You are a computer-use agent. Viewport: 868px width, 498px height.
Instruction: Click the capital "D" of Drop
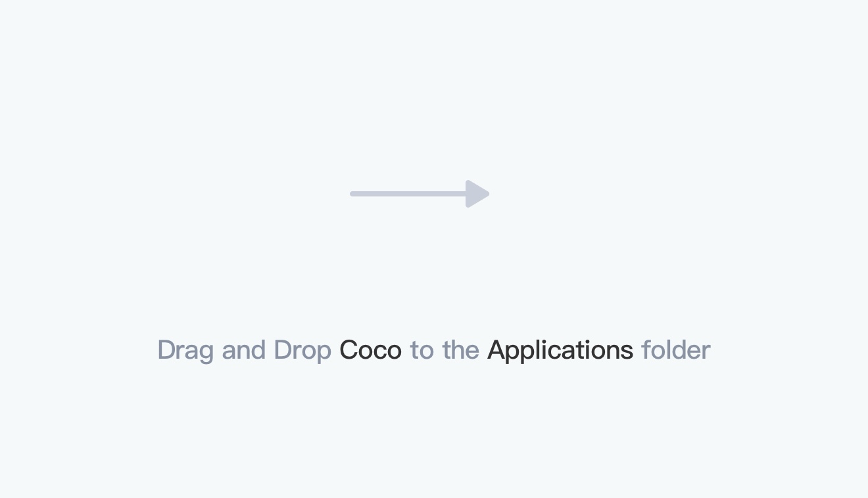(x=282, y=350)
